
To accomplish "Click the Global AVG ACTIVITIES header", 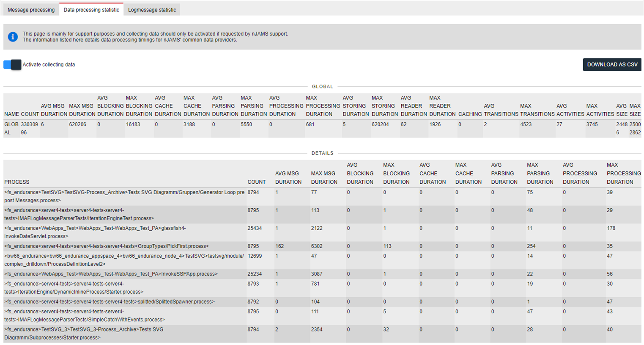I will (x=570, y=110).
